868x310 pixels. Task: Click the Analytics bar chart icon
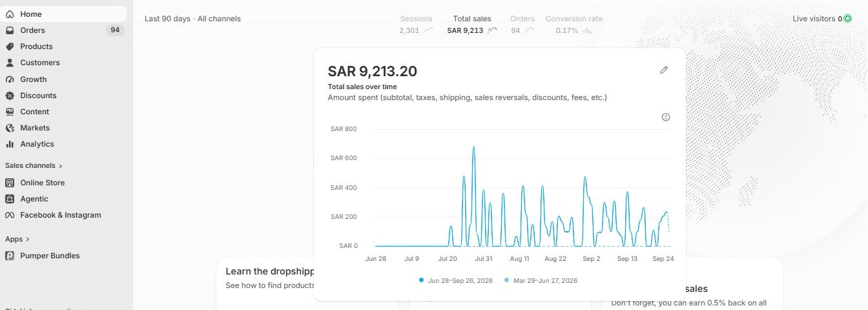[x=10, y=144]
